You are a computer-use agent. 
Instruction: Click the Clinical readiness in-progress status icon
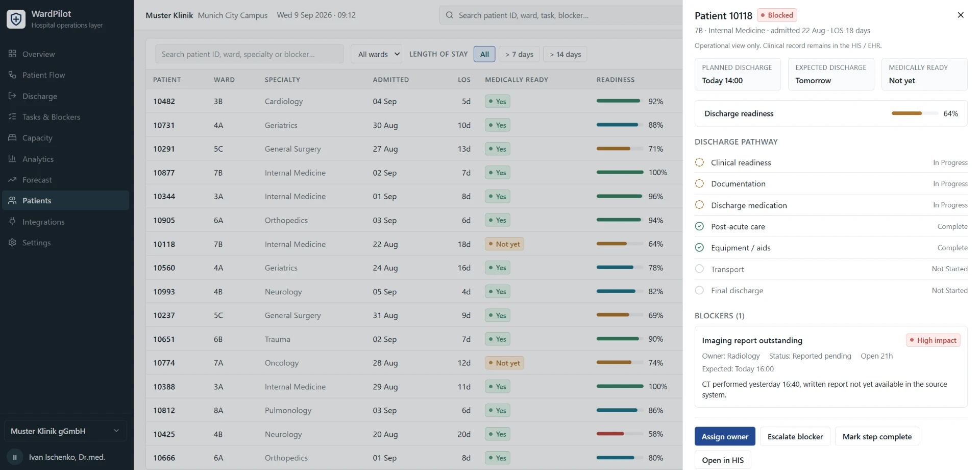(699, 162)
